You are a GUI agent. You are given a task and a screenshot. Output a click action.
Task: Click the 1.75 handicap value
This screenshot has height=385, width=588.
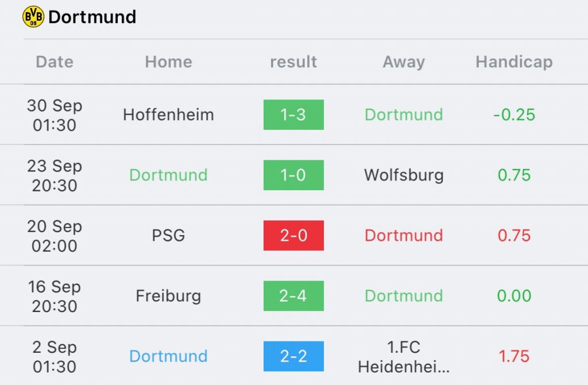[x=514, y=356]
